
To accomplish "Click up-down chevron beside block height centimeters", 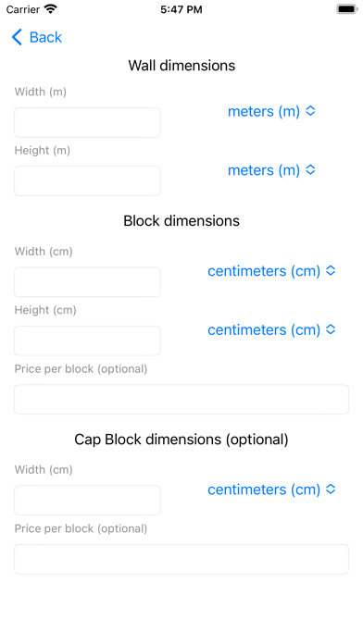I will 331,329.
